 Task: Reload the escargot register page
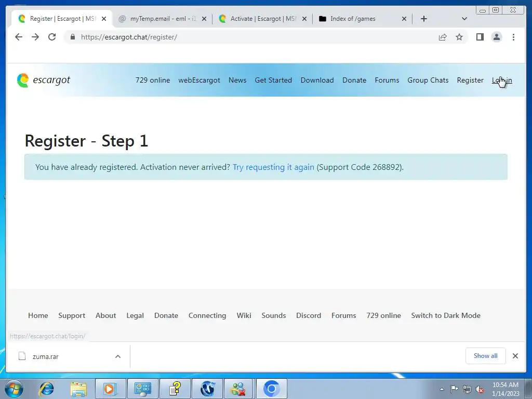point(52,37)
